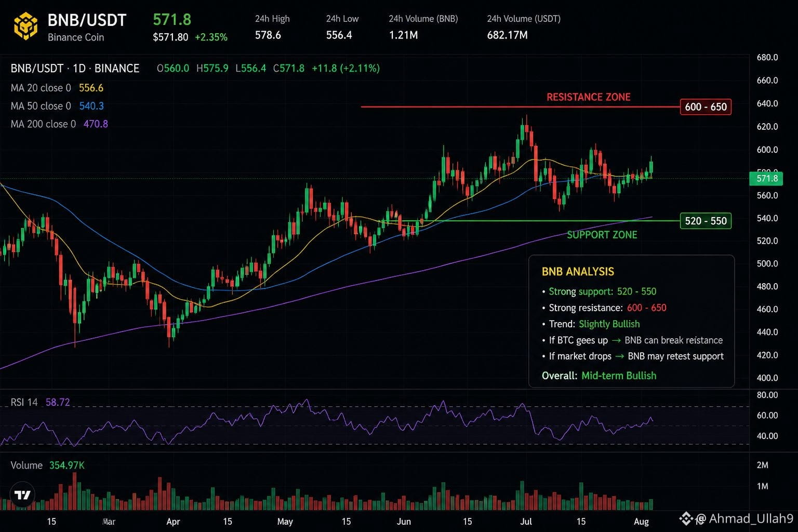Click the 24h High label
This screenshot has width=798, height=532.
tap(272, 19)
